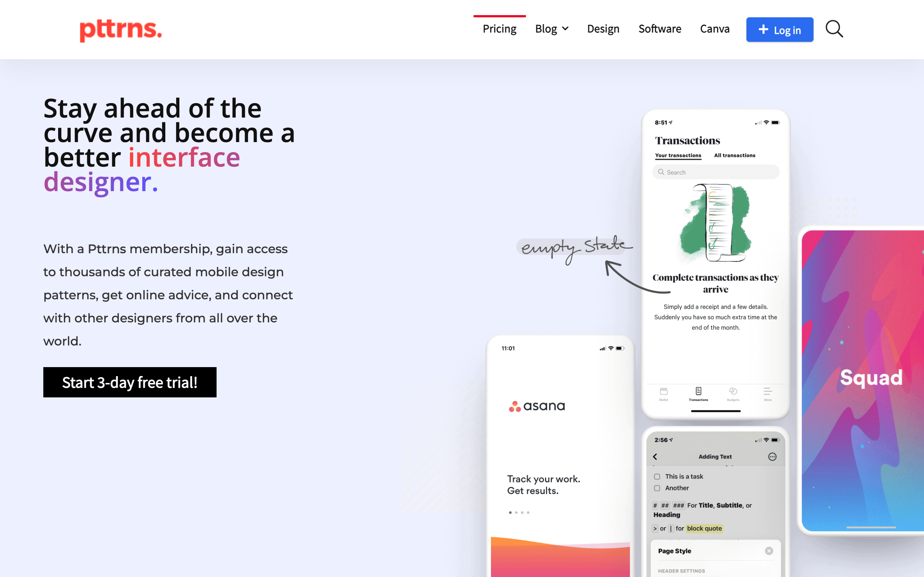
Task: Check the "Another" checkbox
Action: click(657, 488)
